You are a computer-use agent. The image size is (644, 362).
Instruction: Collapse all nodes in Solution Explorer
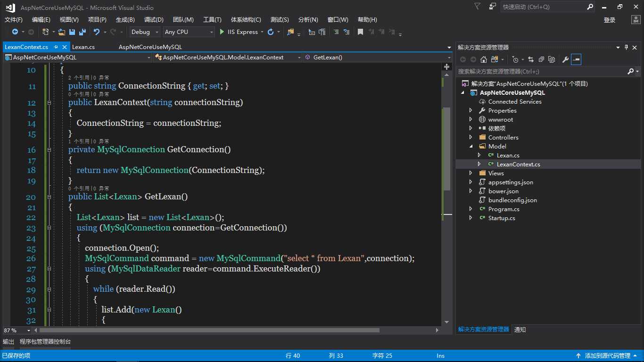coord(541,59)
